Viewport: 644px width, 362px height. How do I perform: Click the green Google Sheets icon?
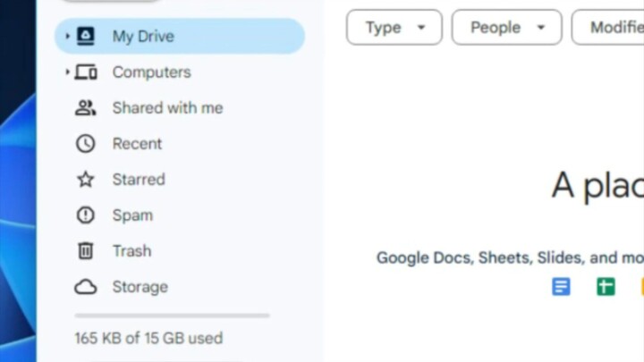click(x=606, y=287)
